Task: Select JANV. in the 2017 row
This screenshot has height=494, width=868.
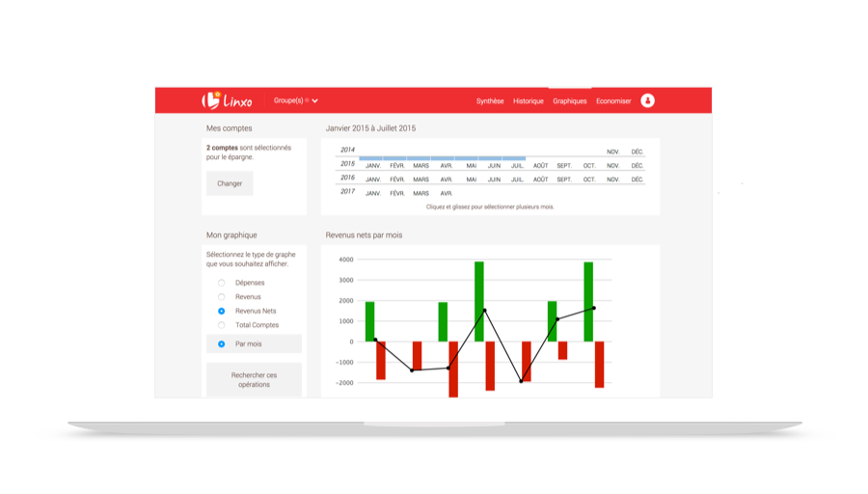Action: point(373,193)
